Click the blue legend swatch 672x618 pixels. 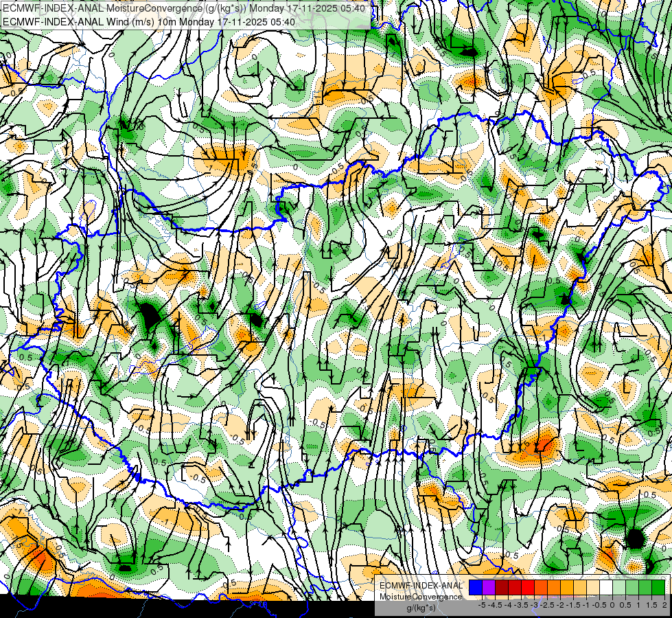476,588
